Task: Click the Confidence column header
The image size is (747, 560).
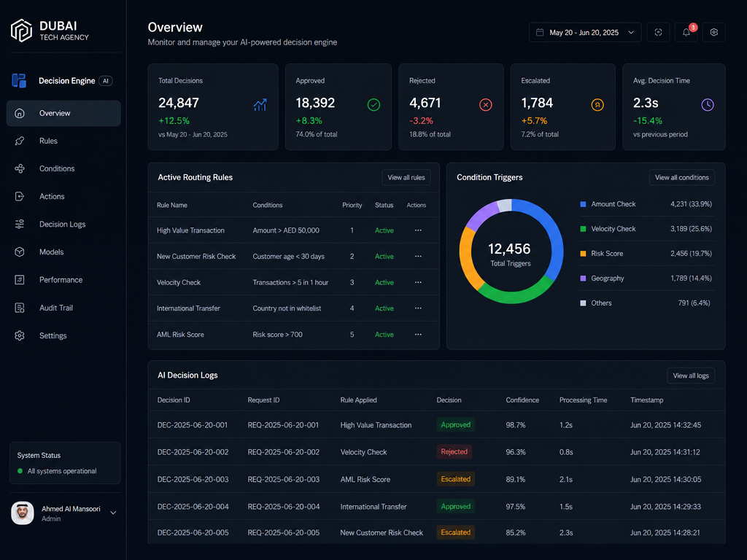Action: [522, 400]
